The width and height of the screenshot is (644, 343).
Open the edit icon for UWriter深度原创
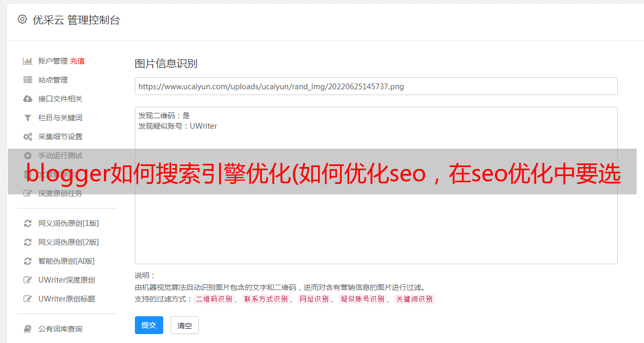coord(28,280)
